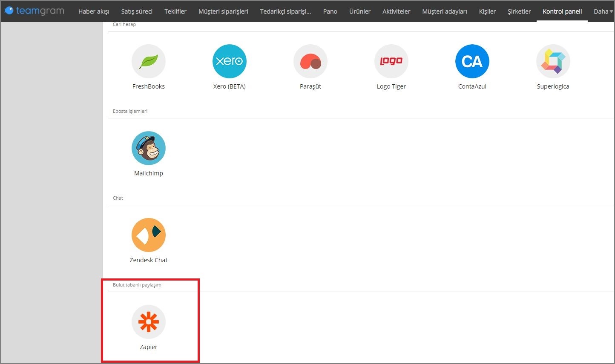Switch to the Kişiler tab

[x=487, y=11]
